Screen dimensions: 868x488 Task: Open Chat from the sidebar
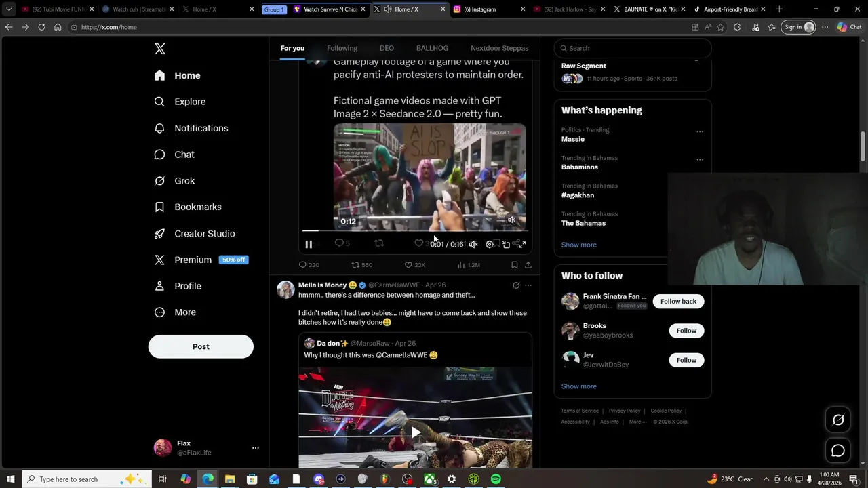pos(174,155)
